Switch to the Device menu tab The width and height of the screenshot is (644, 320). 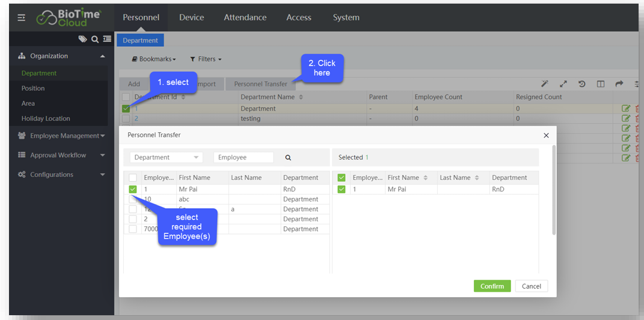[x=191, y=17]
